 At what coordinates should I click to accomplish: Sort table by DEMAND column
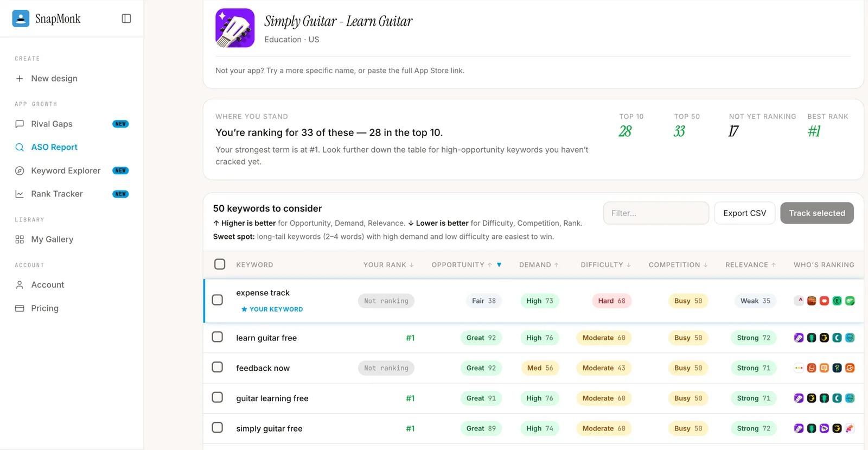539,265
